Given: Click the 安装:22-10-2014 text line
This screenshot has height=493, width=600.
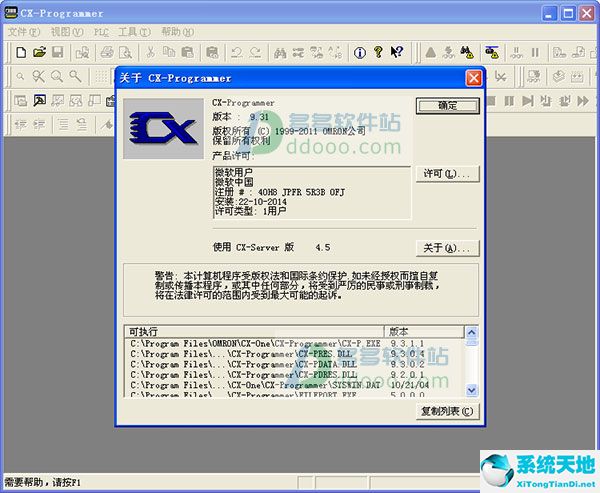Looking at the screenshot, I should point(251,202).
